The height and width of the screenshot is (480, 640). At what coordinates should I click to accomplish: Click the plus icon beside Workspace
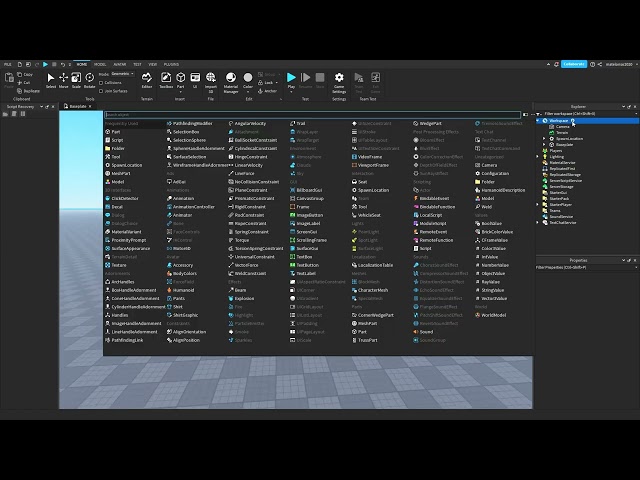[x=573, y=121]
